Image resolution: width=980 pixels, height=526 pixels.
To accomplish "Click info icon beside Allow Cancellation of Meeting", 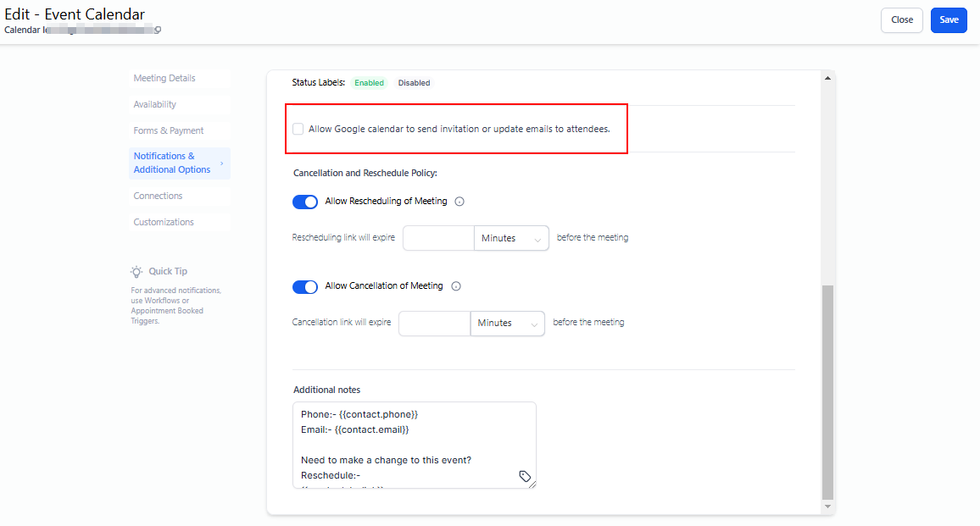I will coord(456,286).
